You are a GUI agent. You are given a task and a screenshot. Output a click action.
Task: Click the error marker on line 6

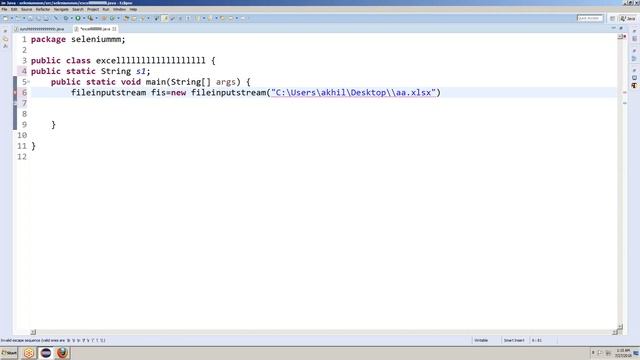[x=15, y=93]
